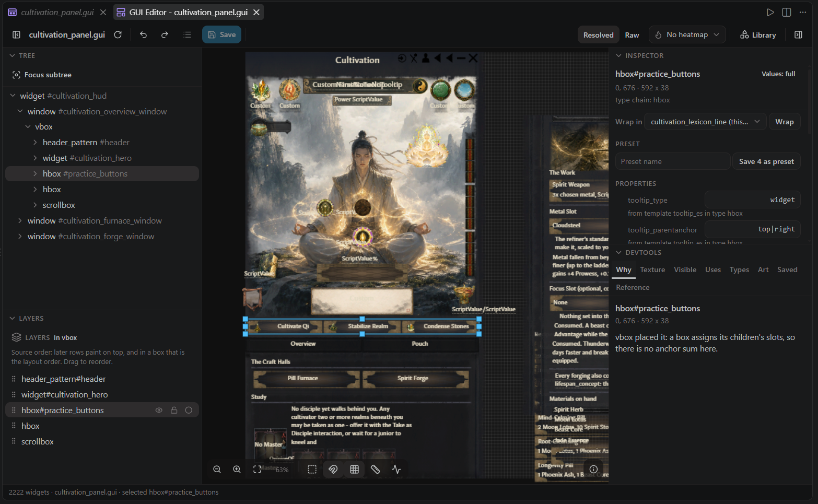Viewport: 818px width, 504px height.
Task: Close the cultivation_panel.gui text tab
Action: point(103,12)
